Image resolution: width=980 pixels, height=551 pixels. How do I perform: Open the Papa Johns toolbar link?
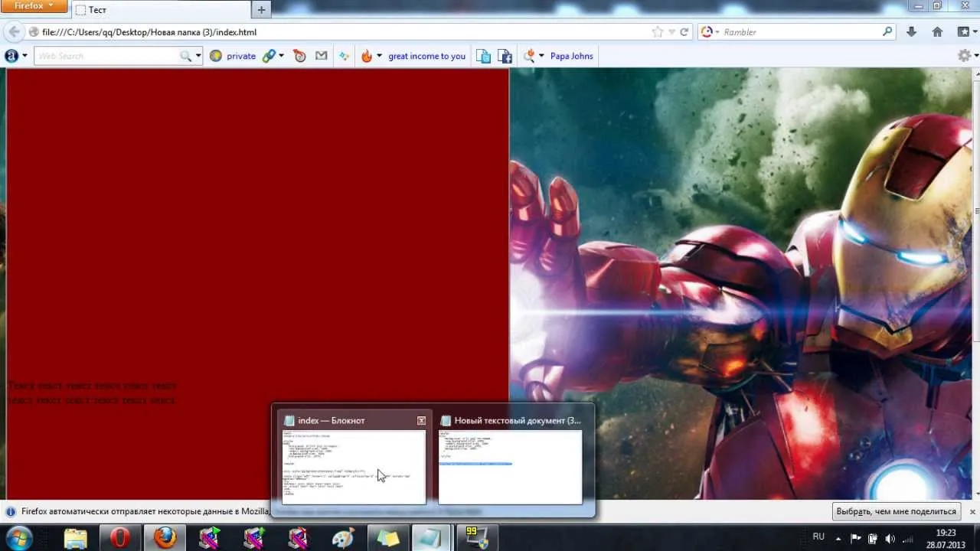571,56
